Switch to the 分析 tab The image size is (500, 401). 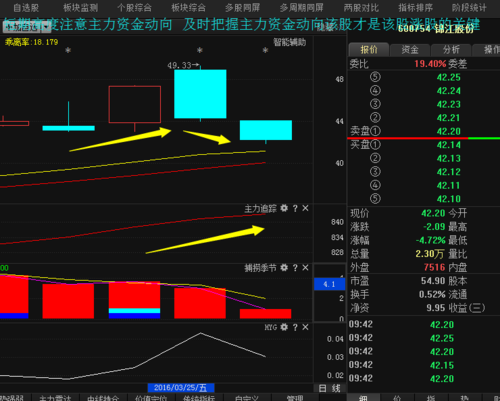click(x=451, y=50)
